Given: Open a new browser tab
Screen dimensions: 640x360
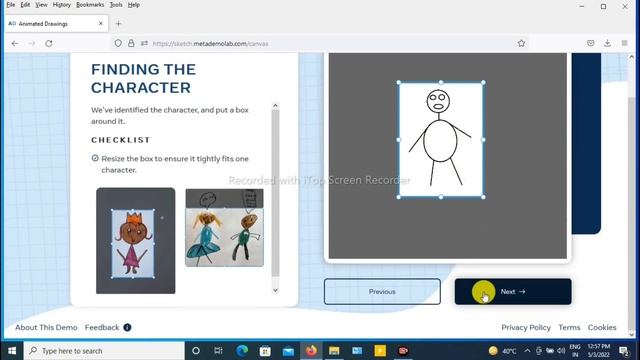Looking at the screenshot, I should click(x=118, y=24).
